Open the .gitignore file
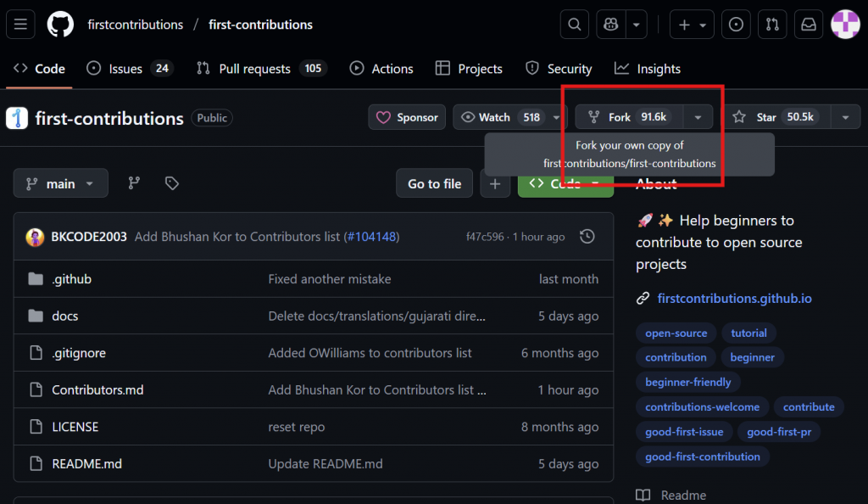This screenshot has width=868, height=504. 79,353
